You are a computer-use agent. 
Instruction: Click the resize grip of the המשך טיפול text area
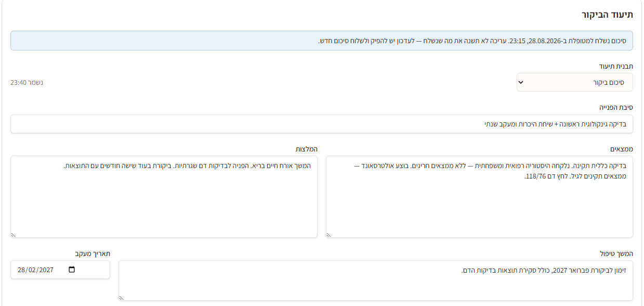pyautogui.click(x=122, y=298)
